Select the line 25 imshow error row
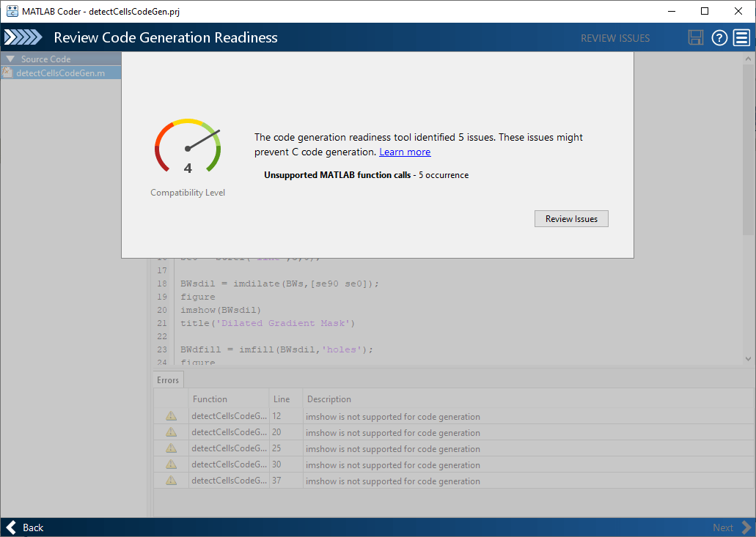 [392, 449]
